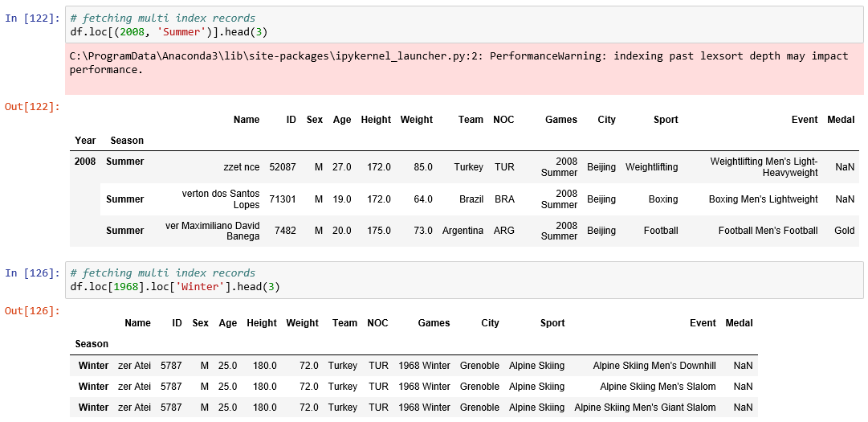This screenshot has width=868, height=422.
Task: Click the Alpine Skiing Men's Slalom event cell
Action: (x=657, y=387)
